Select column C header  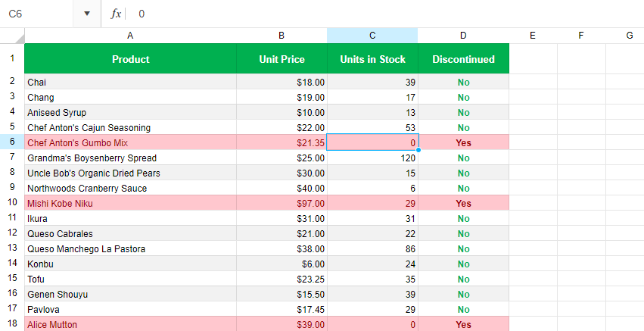pyautogui.click(x=372, y=36)
